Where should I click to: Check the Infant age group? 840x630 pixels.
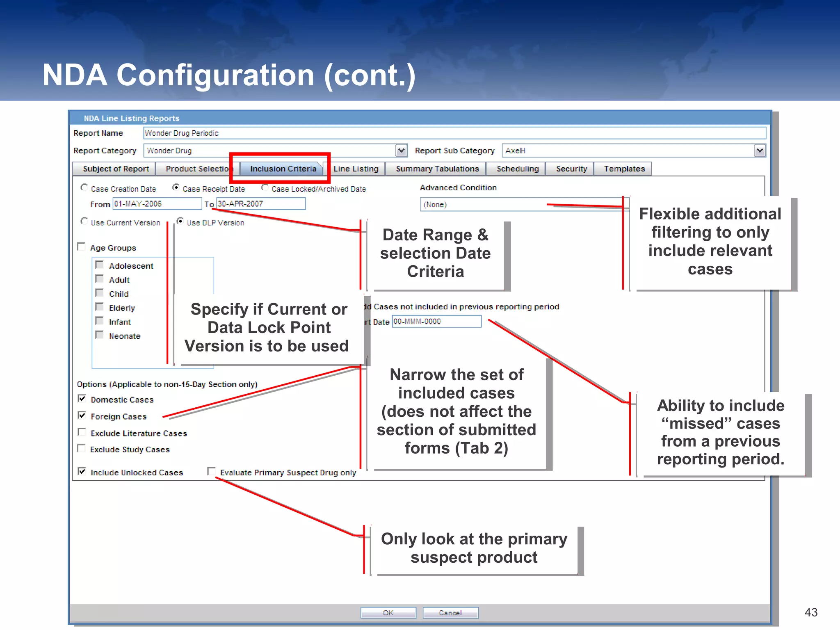(99, 321)
